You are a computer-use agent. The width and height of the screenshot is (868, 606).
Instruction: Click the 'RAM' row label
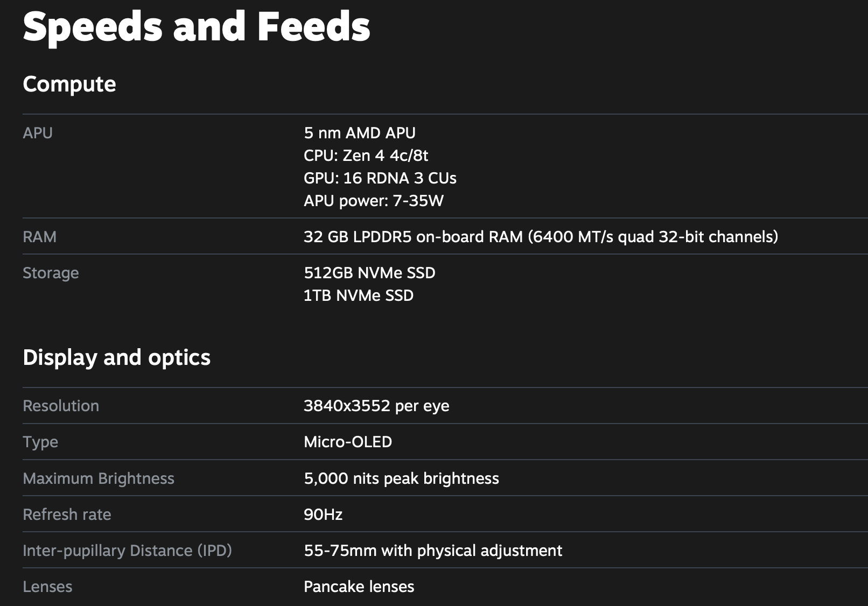(39, 237)
